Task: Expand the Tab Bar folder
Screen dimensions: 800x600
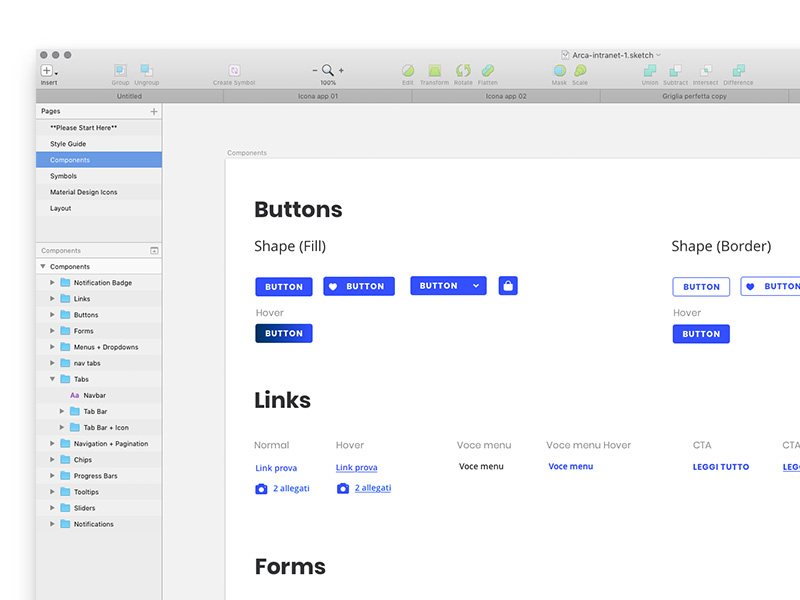Action: click(x=62, y=411)
